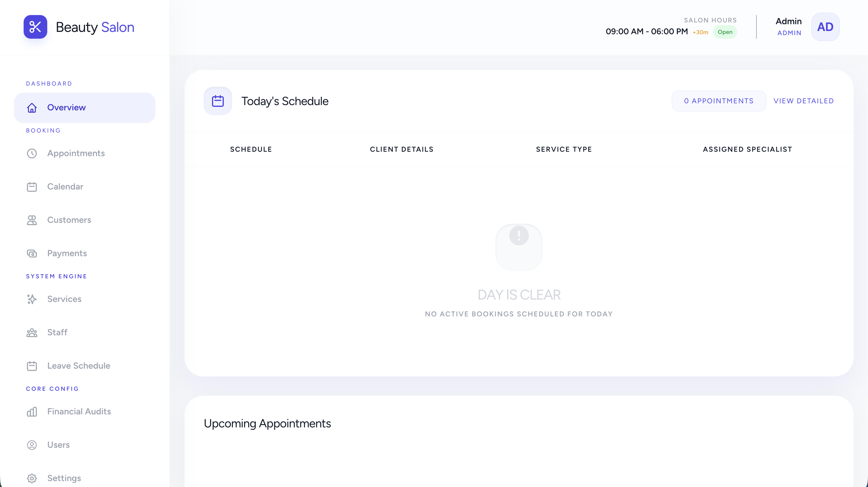
Task: Click the Staff group icon
Action: tap(32, 333)
